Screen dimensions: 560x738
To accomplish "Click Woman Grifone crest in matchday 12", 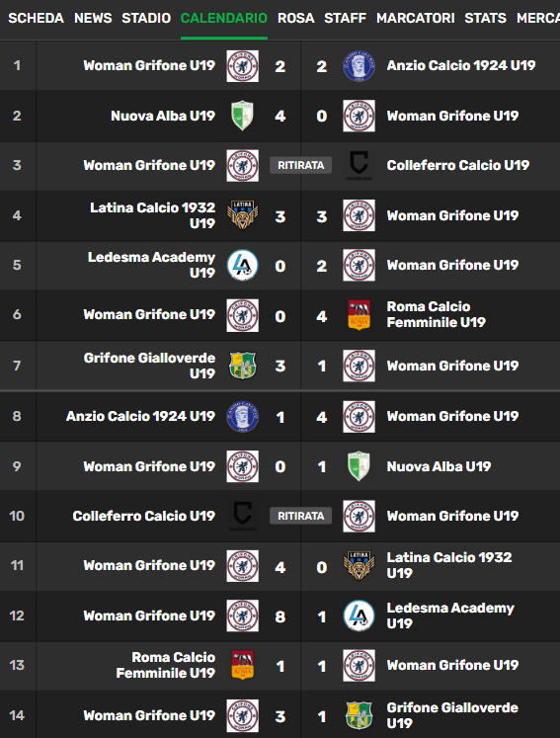I will (242, 615).
